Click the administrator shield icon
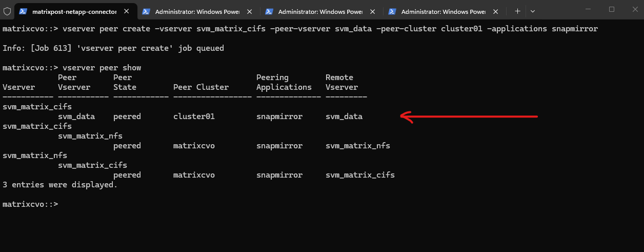The image size is (644, 252). coord(7,11)
